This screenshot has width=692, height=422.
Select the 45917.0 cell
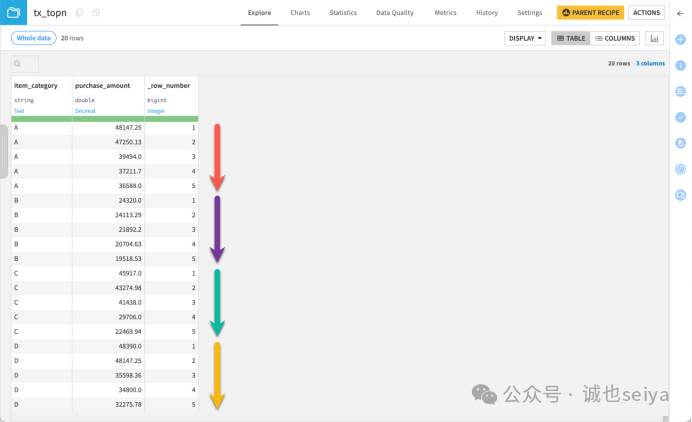coord(108,273)
